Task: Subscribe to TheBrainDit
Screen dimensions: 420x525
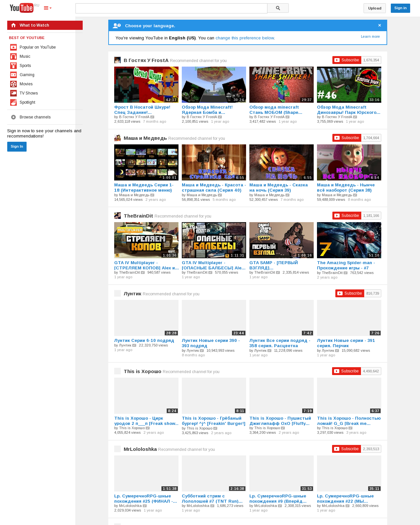Action: 347,216
